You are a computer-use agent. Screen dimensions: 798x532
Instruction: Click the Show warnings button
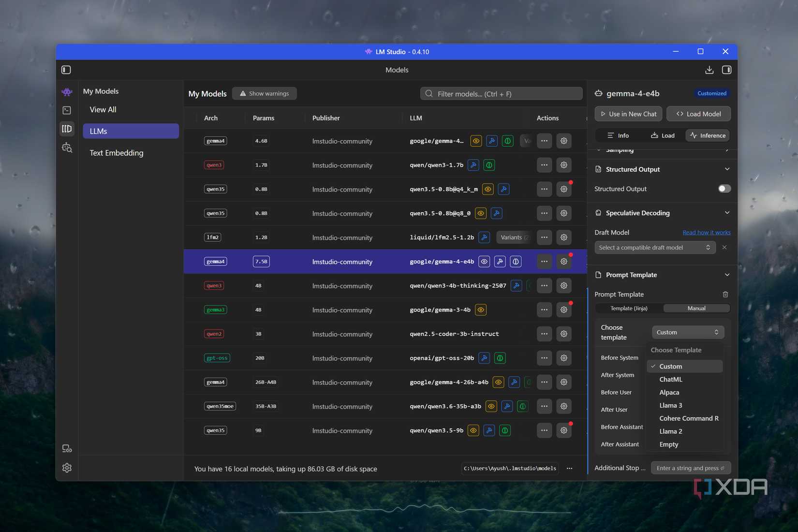click(265, 93)
